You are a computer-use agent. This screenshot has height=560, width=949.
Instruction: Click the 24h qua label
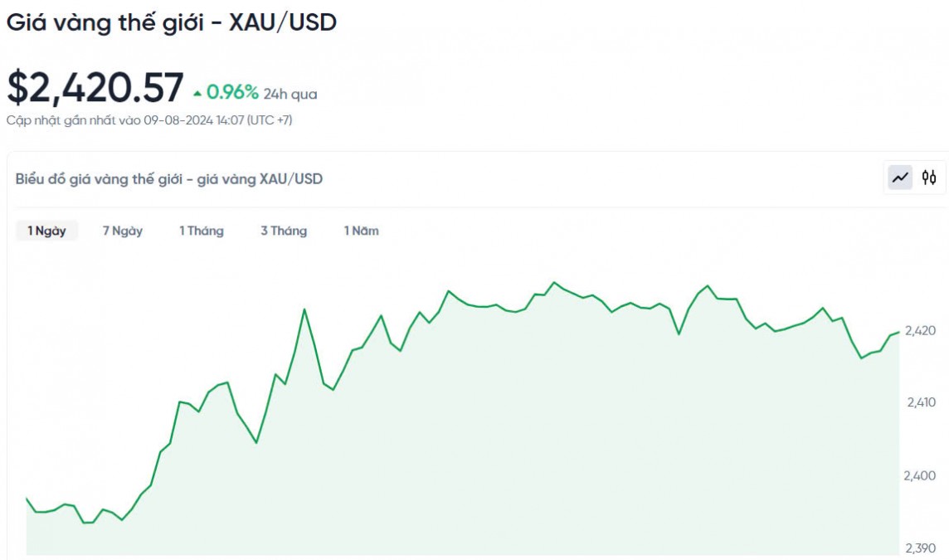coord(290,95)
